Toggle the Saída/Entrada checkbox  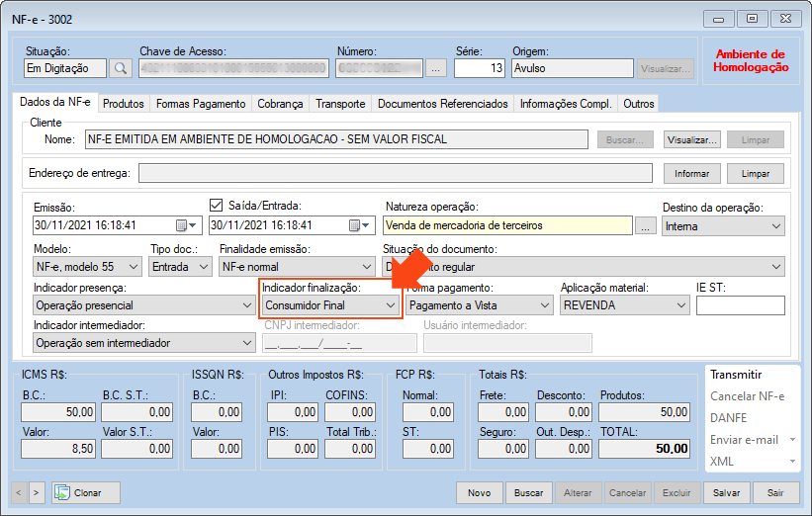217,206
